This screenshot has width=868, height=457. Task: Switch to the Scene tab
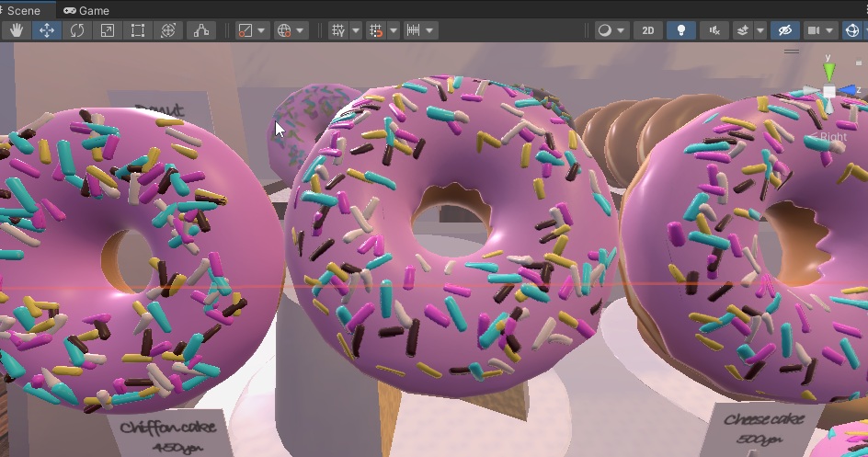click(x=23, y=10)
